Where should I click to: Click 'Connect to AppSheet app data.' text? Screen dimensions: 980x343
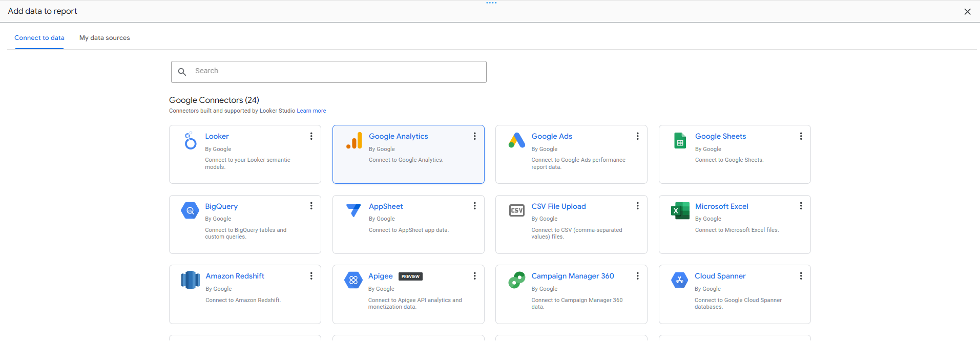409,230
